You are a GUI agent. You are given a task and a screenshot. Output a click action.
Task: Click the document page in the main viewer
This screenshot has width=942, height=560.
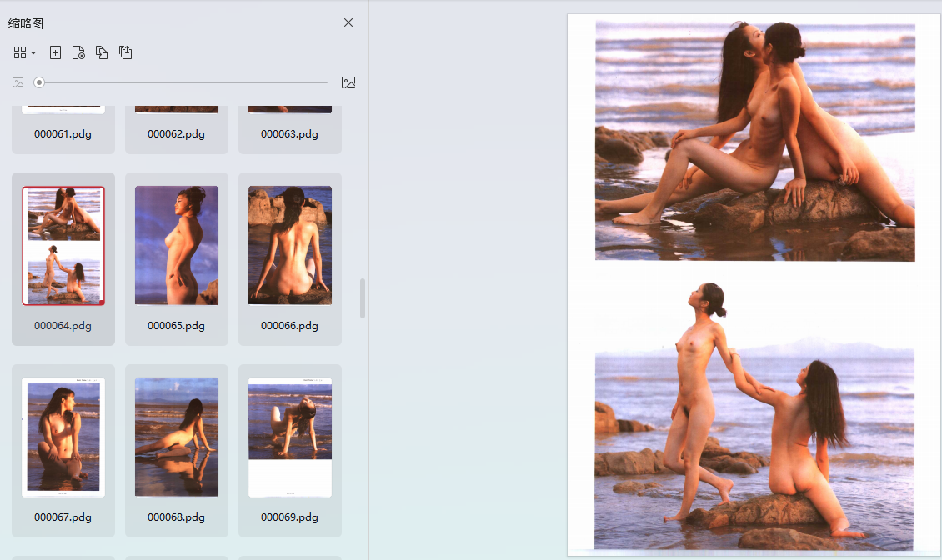754,283
